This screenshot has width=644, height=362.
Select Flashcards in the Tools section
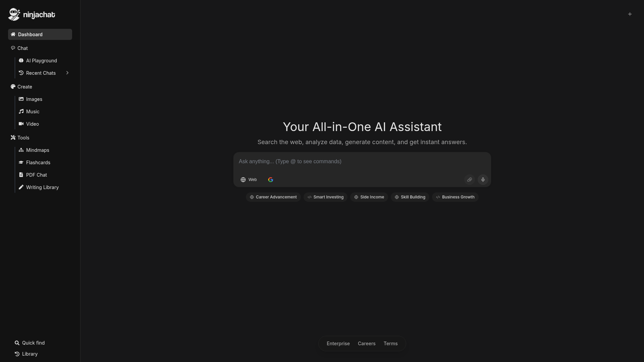click(38, 163)
